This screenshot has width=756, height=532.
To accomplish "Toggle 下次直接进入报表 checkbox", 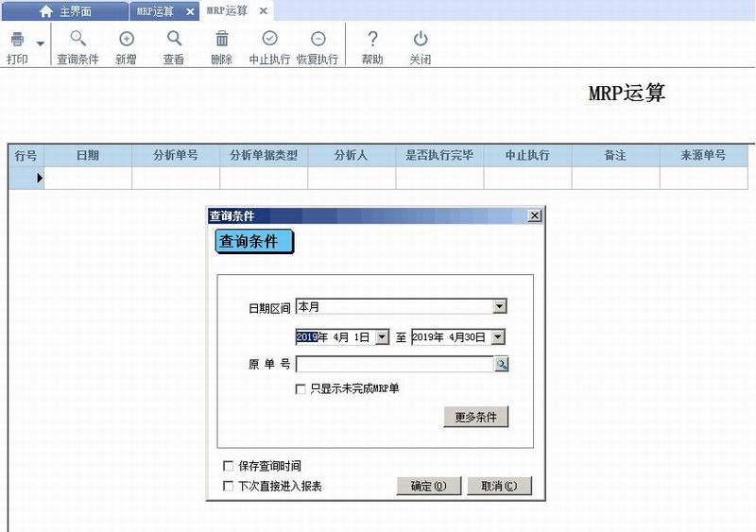I will point(228,486).
